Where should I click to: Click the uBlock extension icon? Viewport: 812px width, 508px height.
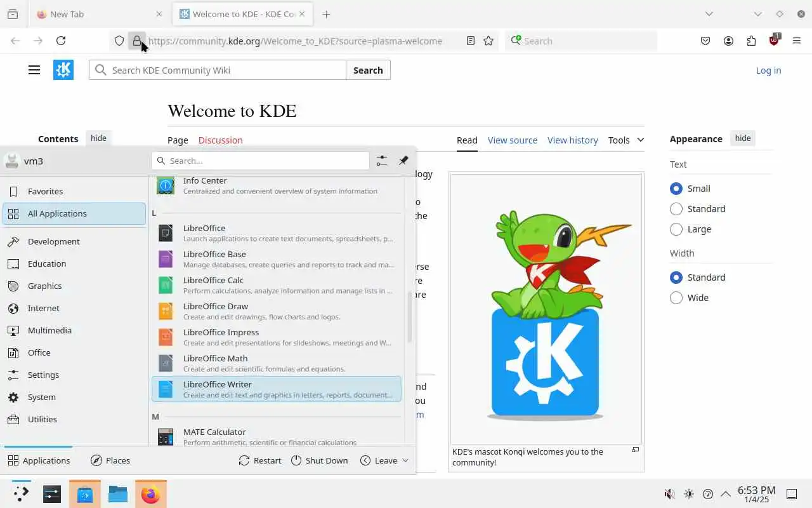pos(774,40)
